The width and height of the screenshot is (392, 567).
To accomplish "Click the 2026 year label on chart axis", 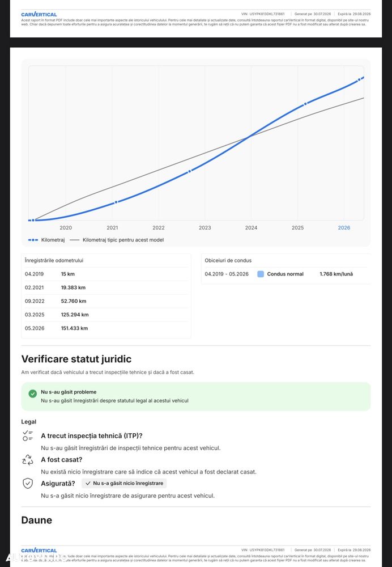I will coord(344,228).
